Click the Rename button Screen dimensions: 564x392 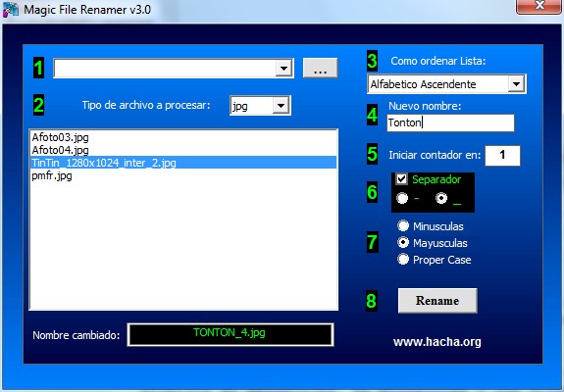(437, 301)
